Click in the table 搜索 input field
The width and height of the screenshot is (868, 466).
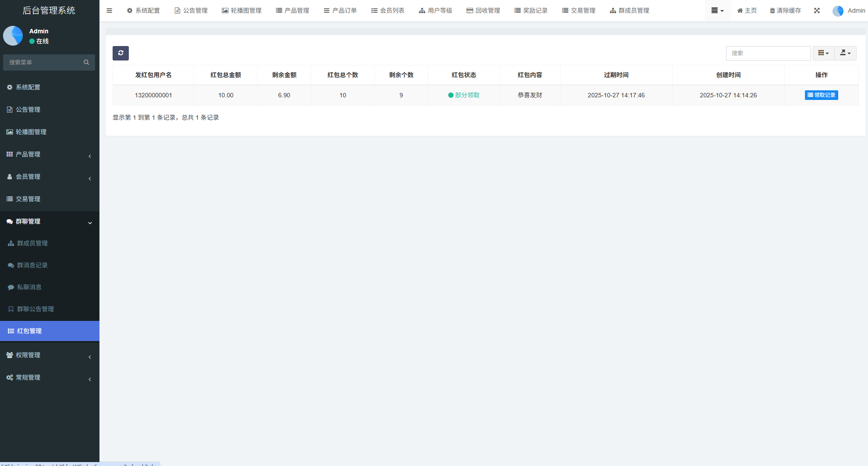coord(768,53)
